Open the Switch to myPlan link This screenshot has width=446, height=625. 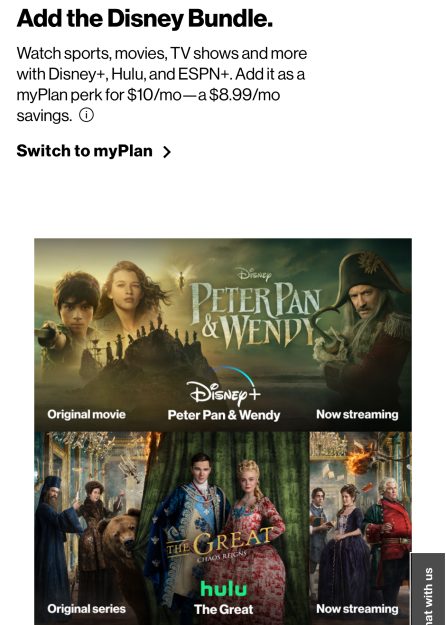94,151
